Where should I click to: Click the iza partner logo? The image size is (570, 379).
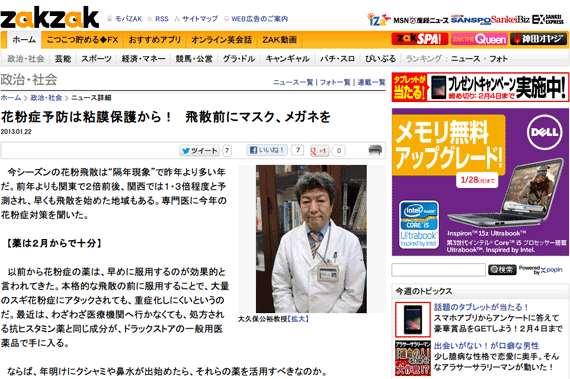[378, 19]
